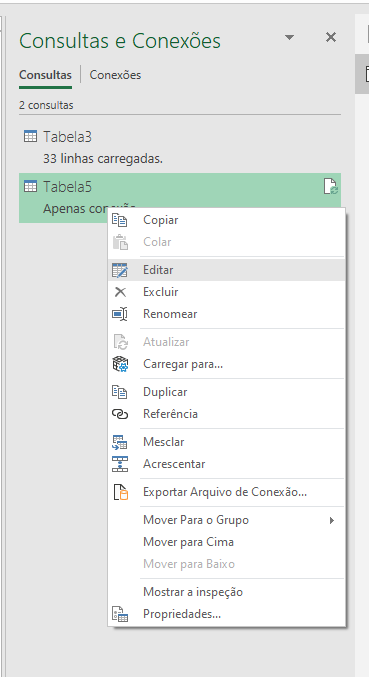
Task: Select Renomear menu entry
Action: click(227, 314)
